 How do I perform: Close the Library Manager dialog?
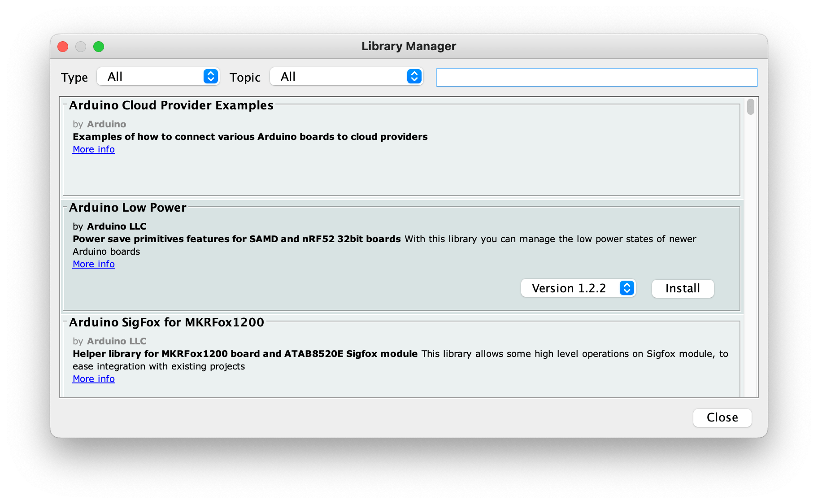722,417
